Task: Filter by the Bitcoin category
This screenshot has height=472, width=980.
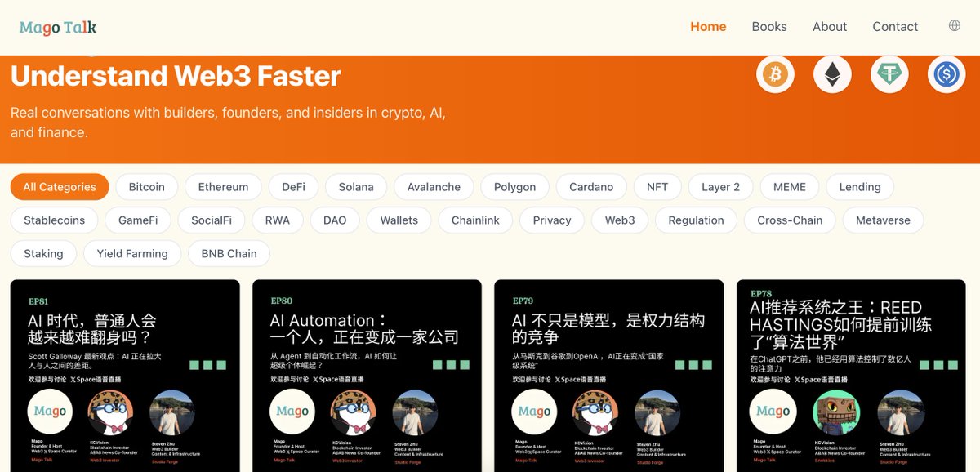Action: [147, 187]
